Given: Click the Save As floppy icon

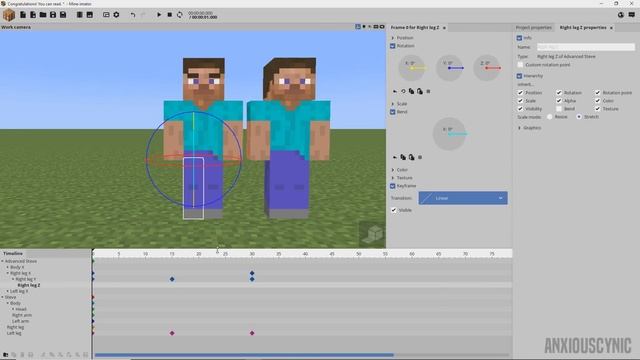Looking at the screenshot, I should point(63,15).
